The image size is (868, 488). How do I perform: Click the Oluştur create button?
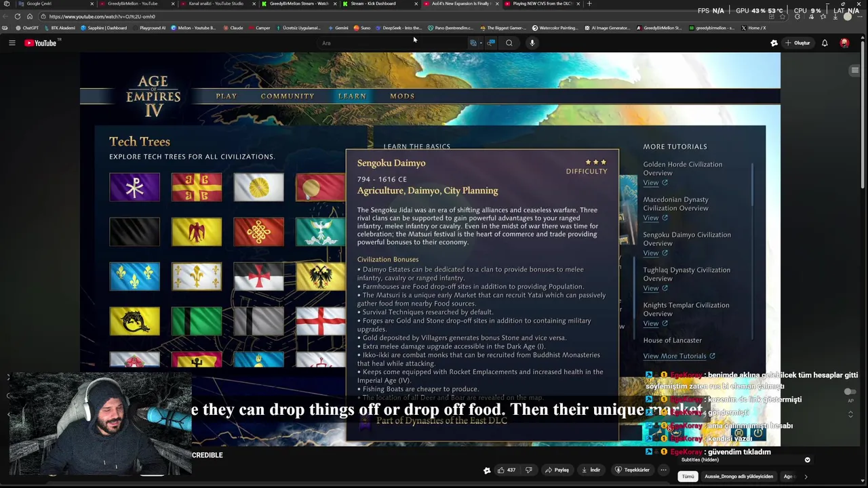pos(797,43)
